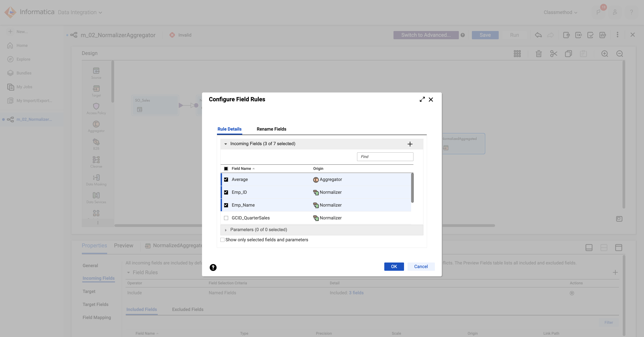This screenshot has width=644, height=337.
Task: Enable Show only selected fields and parameters
Action: pos(222,240)
